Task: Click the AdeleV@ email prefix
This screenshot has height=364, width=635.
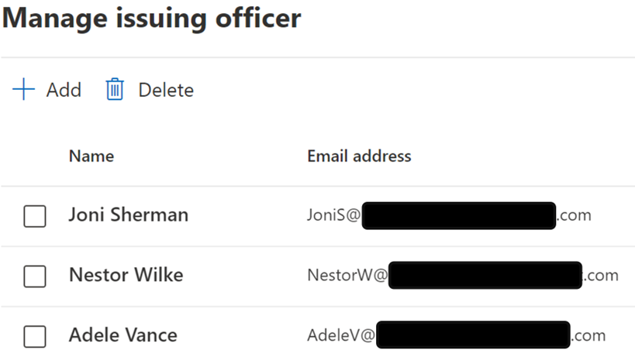Action: pyautogui.click(x=341, y=335)
